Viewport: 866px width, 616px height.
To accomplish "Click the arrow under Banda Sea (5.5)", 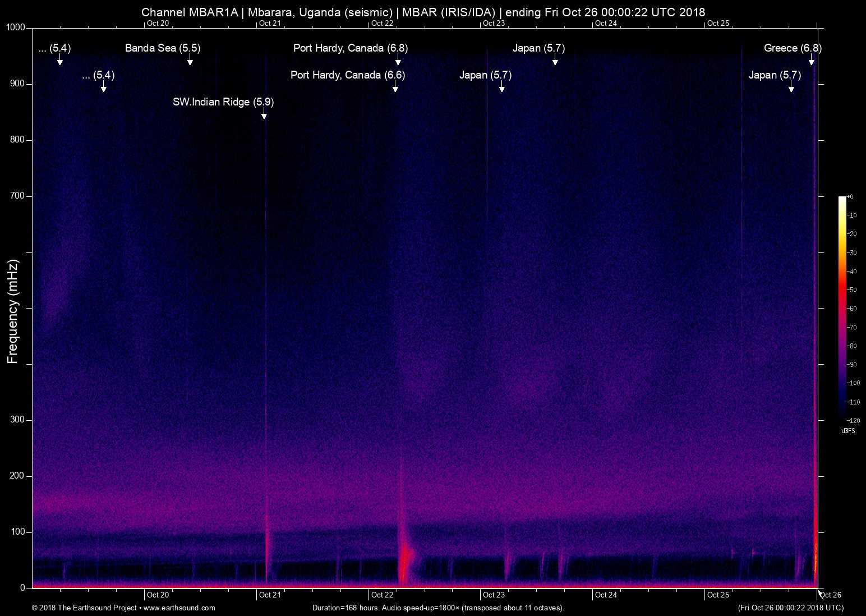I will 190,61.
